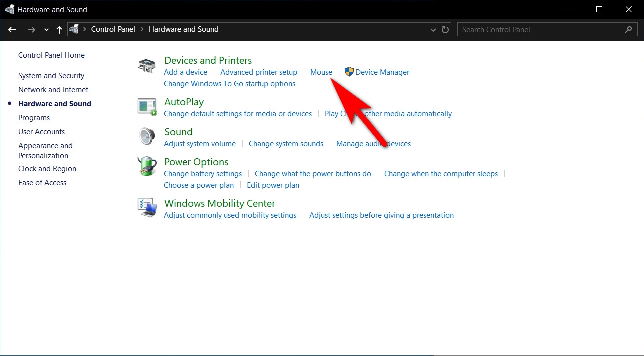Open Network and Internet category

point(53,90)
